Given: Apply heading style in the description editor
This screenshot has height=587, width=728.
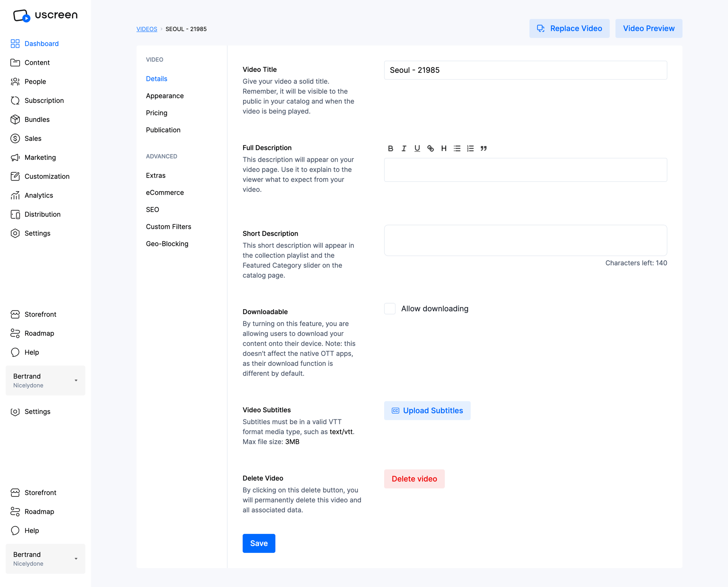Looking at the screenshot, I should pyautogui.click(x=444, y=148).
